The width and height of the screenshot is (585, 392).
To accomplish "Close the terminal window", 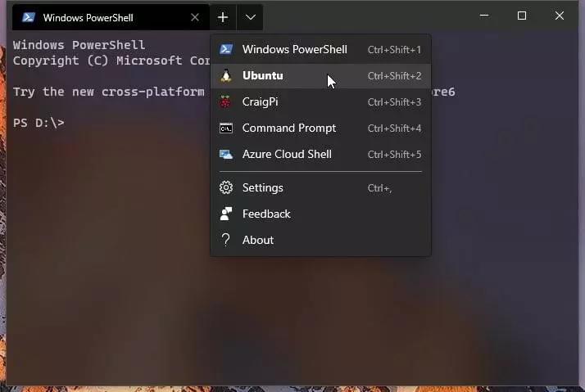I will coord(560,16).
